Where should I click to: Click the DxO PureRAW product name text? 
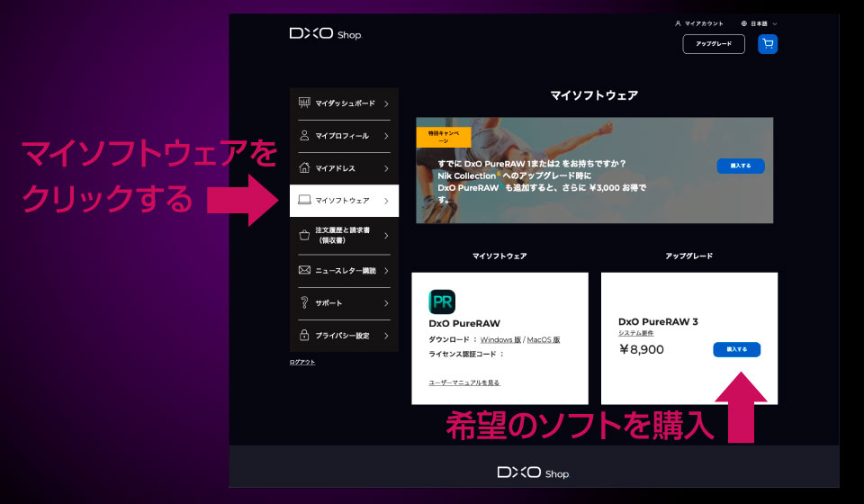pos(464,323)
